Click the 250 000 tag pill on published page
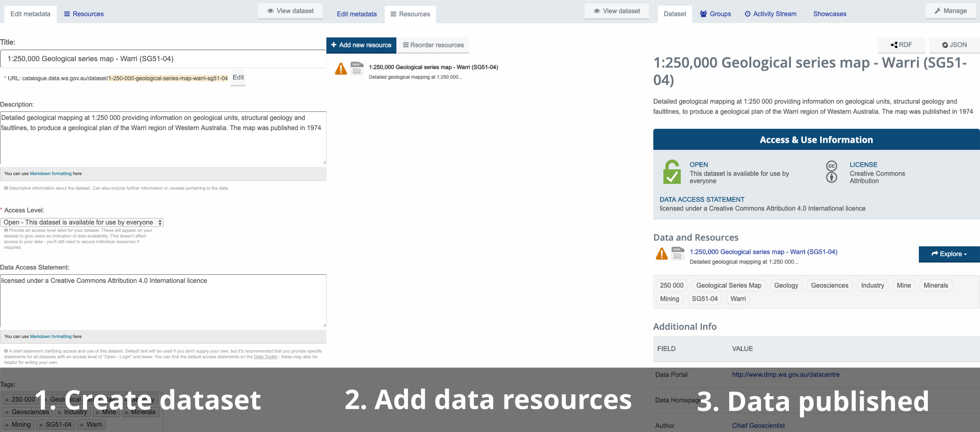 [672, 285]
